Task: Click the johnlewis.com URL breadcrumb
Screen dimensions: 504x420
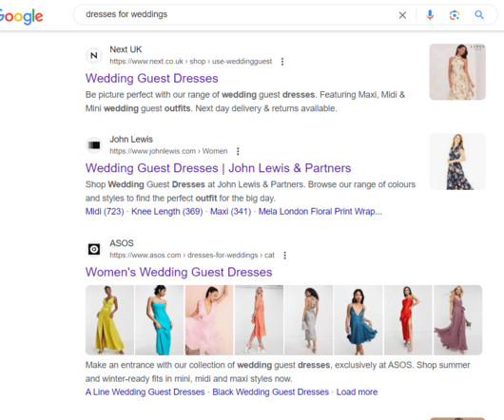Action: click(168, 151)
